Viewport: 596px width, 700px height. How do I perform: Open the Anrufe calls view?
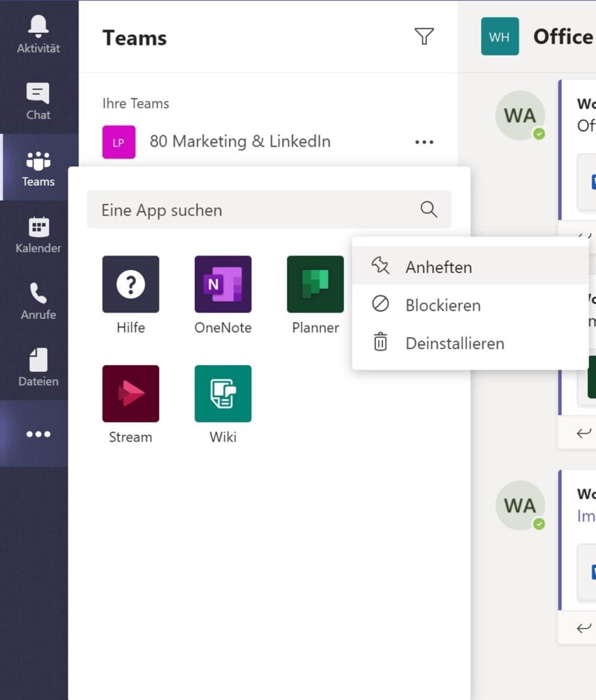click(x=38, y=301)
